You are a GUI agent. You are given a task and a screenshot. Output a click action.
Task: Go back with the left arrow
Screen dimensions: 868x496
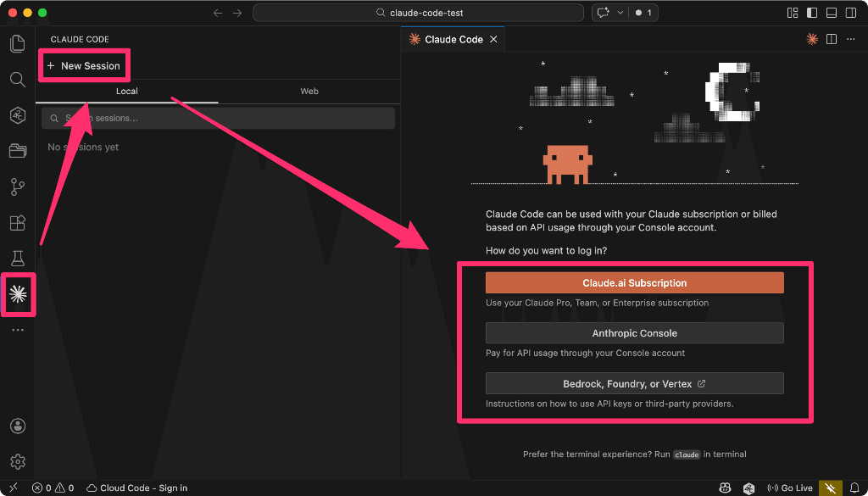coord(218,13)
